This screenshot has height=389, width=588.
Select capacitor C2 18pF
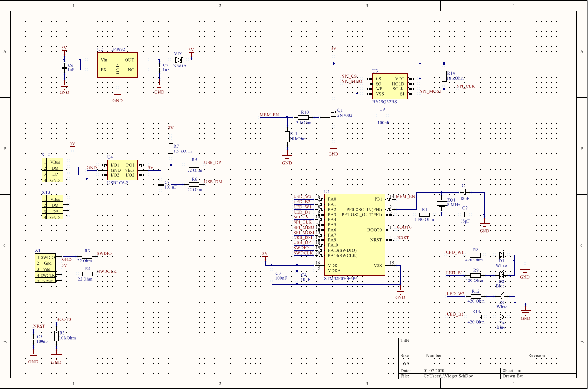pos(465,214)
